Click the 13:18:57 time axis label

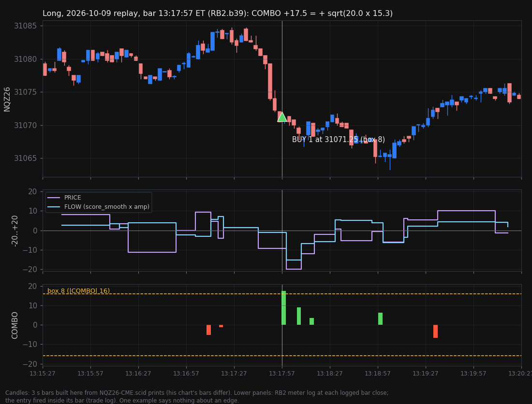pyautogui.click(x=378, y=373)
